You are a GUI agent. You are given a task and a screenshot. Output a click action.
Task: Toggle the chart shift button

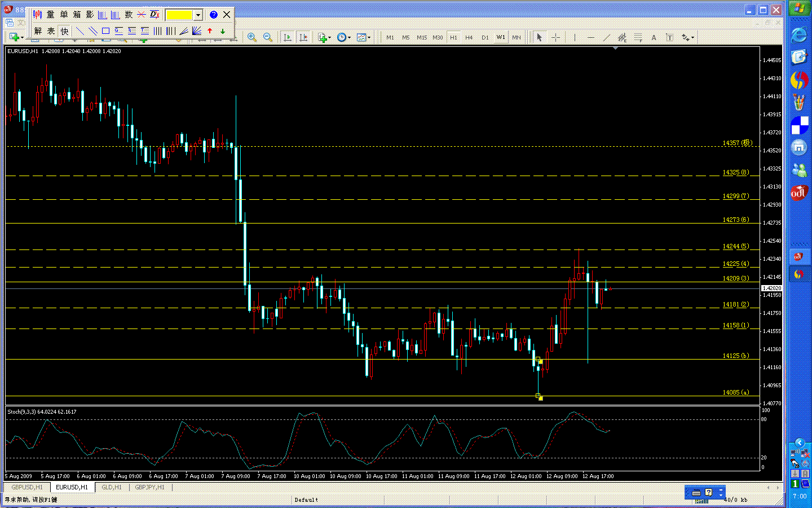coord(303,37)
